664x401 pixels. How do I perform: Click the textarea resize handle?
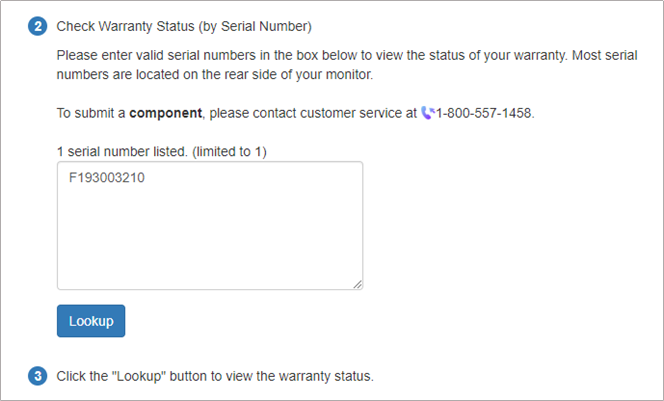(x=358, y=285)
